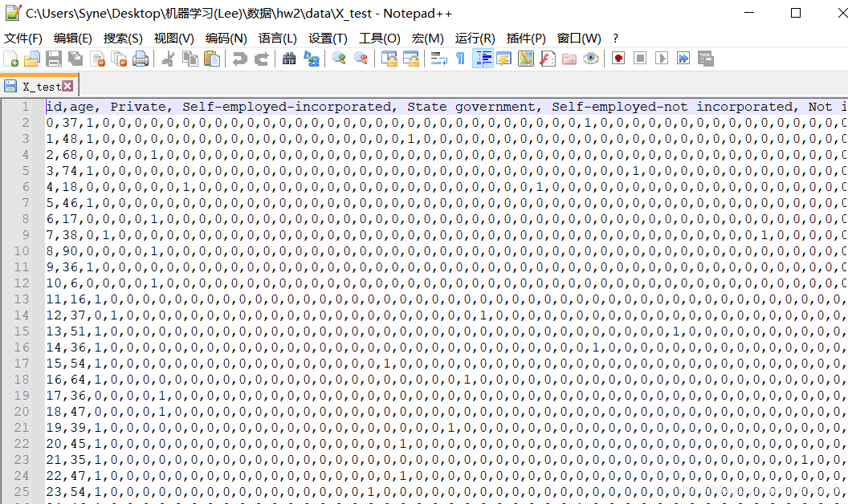The image size is (848, 504).
Task: Click line number 13 in margin
Action: pyautogui.click(x=22, y=299)
